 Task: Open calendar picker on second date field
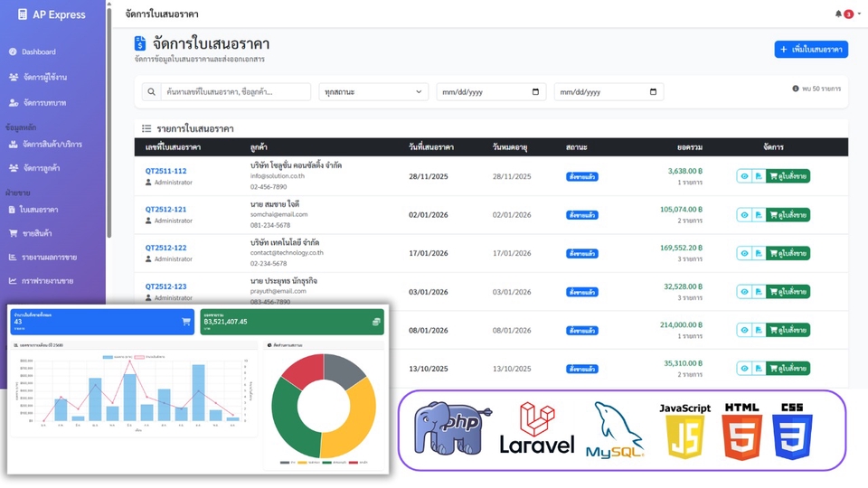point(653,92)
